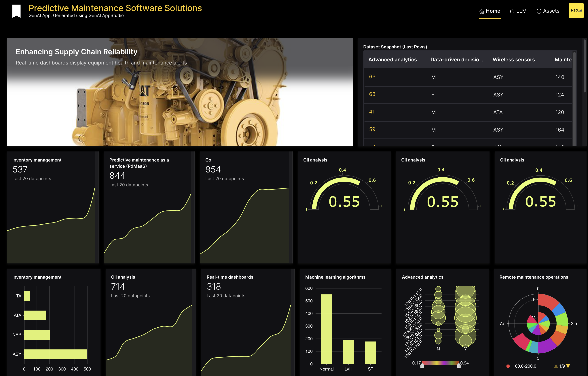
Task: Click the legend previous-page up arrow
Action: [556, 366]
